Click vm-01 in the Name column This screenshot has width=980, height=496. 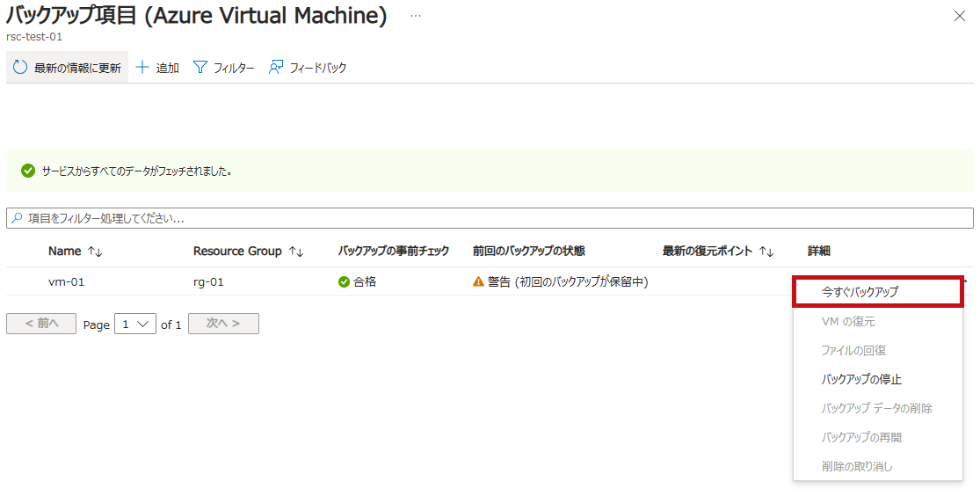tap(66, 282)
